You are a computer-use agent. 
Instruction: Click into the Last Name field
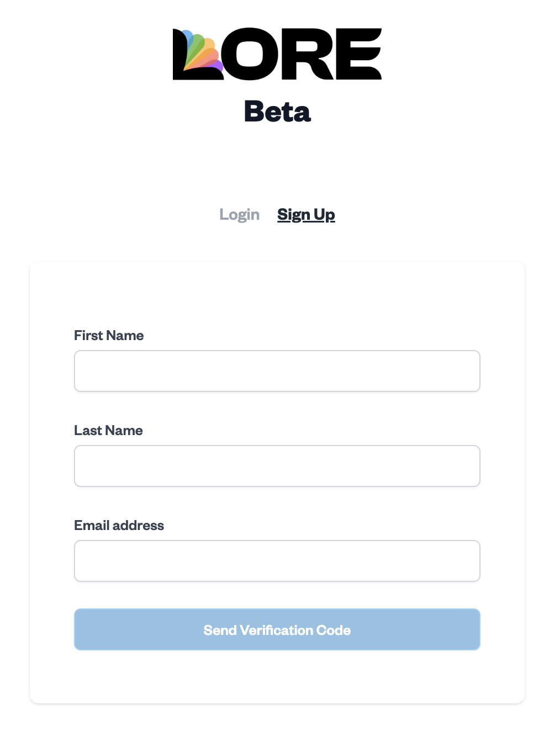(277, 466)
